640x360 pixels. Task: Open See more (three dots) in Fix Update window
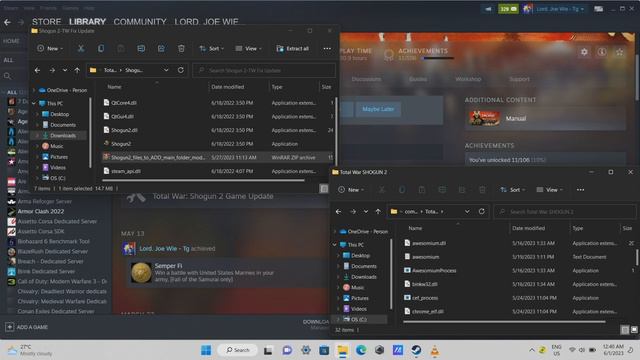click(327, 49)
